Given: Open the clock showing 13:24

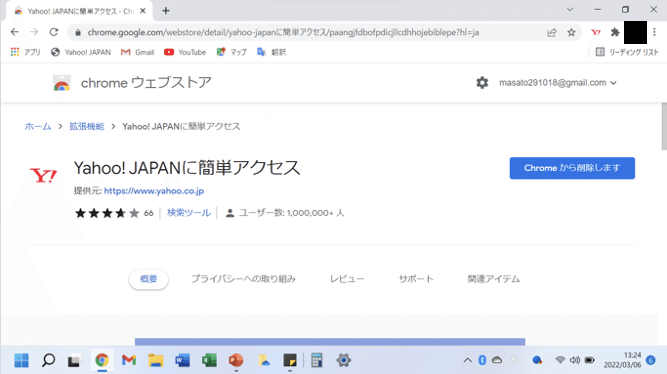Looking at the screenshot, I should click(622, 360).
